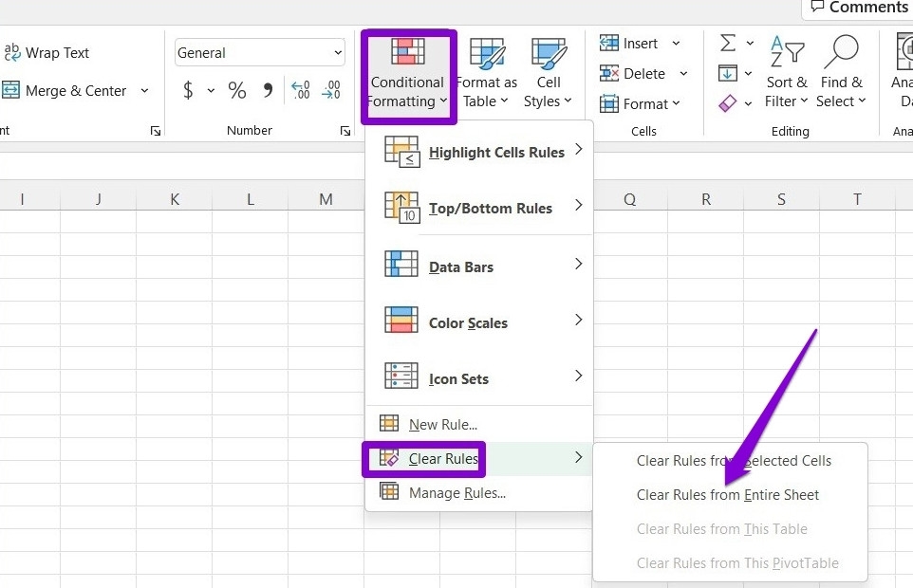
Task: Open Icon Sets submenu
Action: tap(479, 378)
